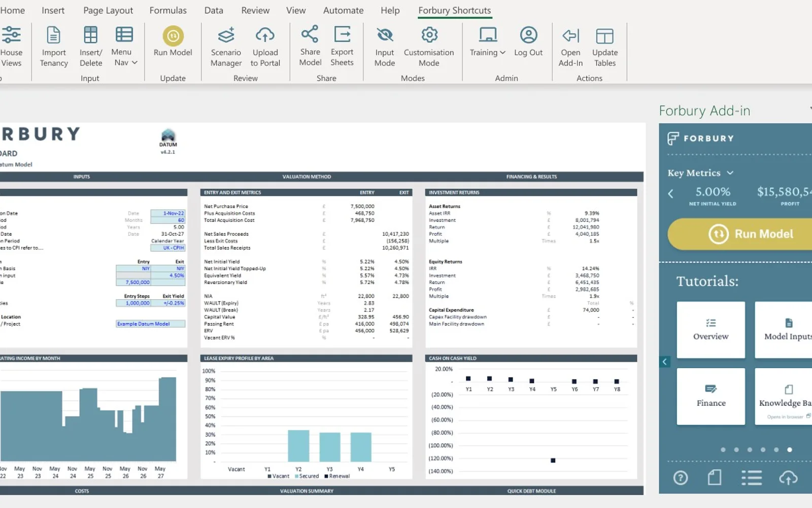Click the cloud upload footer icon
Screen dimensions: 812x508
click(x=788, y=478)
